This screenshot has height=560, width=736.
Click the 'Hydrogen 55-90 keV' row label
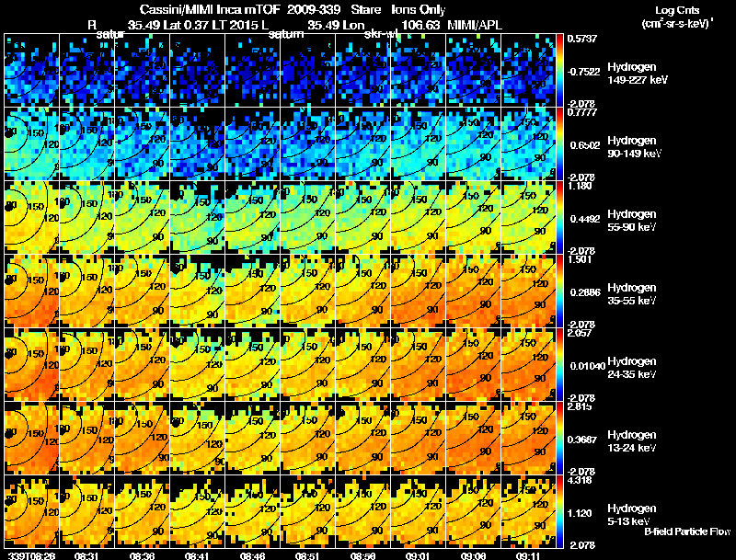(632, 221)
